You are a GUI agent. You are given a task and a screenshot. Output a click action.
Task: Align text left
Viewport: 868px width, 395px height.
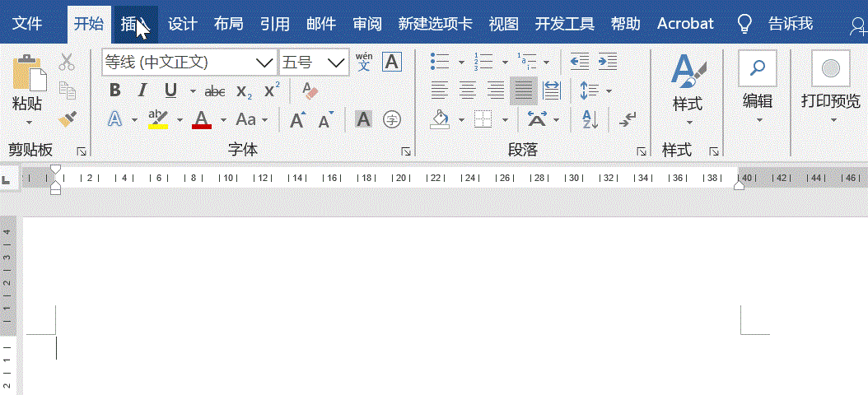440,91
